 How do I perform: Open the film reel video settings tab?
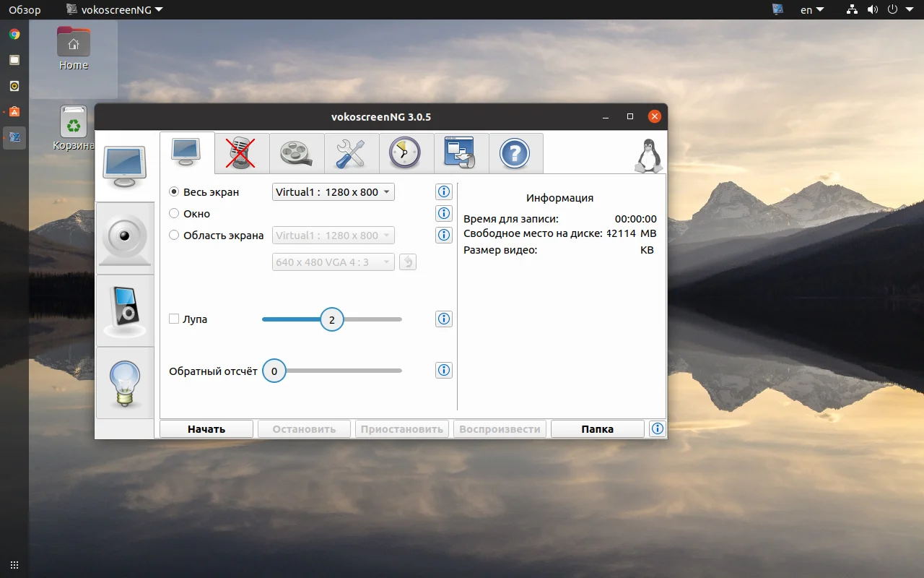pyautogui.click(x=297, y=152)
